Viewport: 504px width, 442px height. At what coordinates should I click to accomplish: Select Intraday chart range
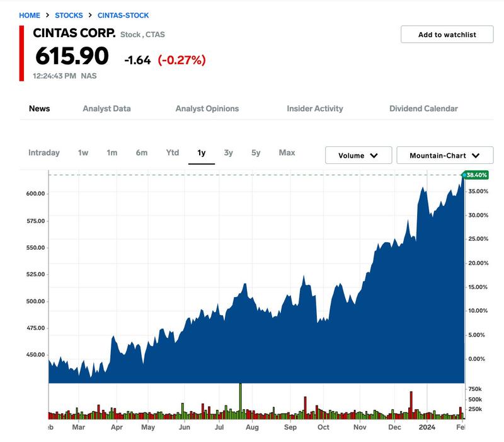tap(44, 153)
